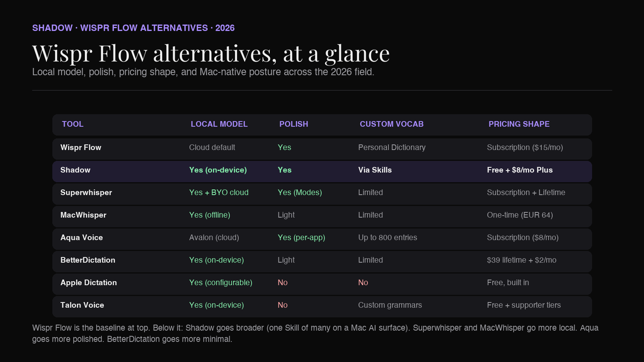Viewport: 644px width, 362px height.
Task: Click the 'Subscription + Lifetime' cell
Action: 526,193
